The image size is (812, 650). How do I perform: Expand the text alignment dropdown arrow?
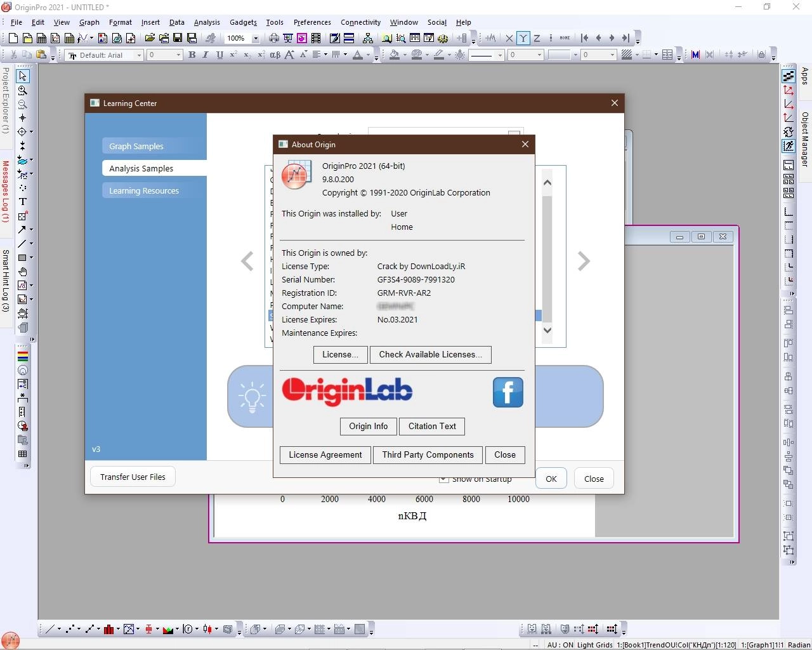325,55
